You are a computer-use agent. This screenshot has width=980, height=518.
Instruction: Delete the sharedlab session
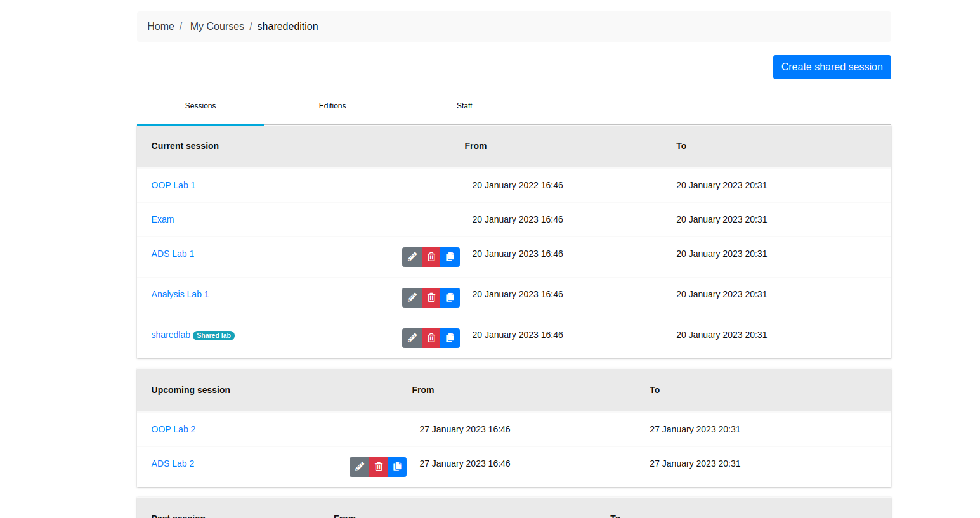pos(431,338)
